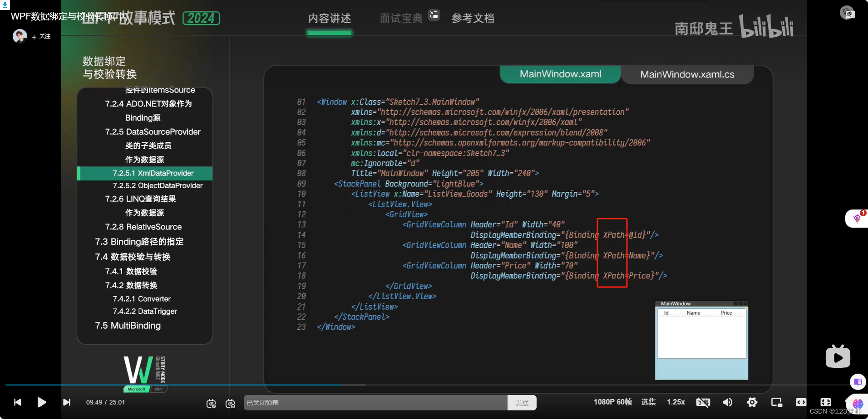Image resolution: width=868 pixels, height=419 pixels.
Task: Change the 1.25x playback speed
Action: click(x=676, y=402)
